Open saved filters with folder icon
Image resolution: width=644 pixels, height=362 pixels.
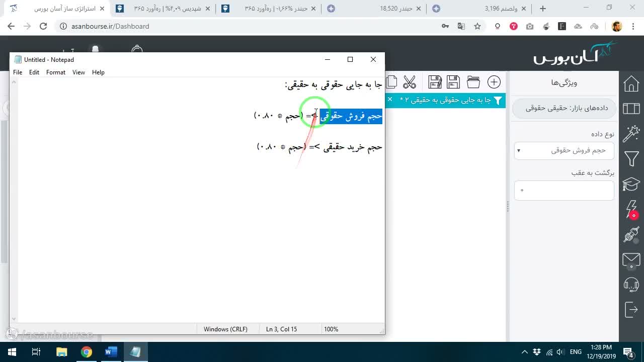click(473, 82)
